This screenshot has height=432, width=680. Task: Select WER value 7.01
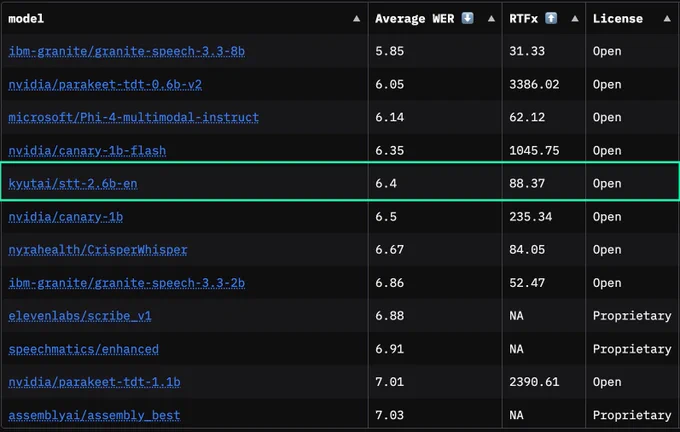tap(389, 382)
